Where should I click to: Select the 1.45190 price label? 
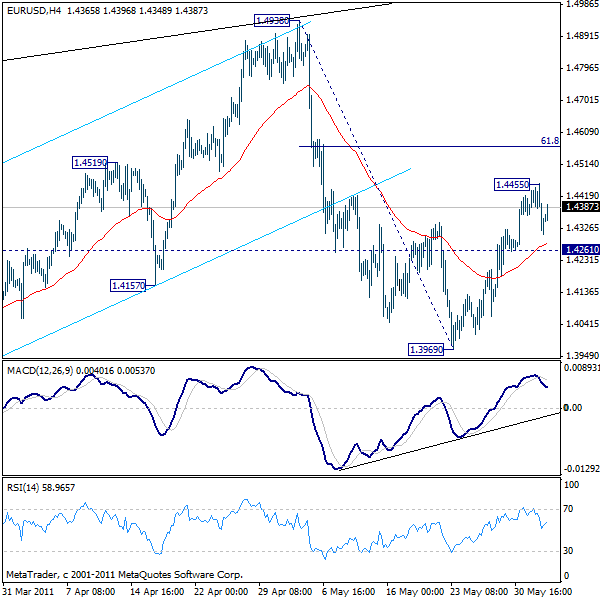coord(90,162)
